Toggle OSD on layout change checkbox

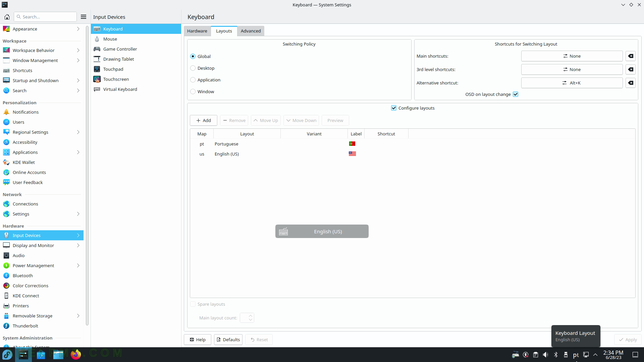point(516,94)
